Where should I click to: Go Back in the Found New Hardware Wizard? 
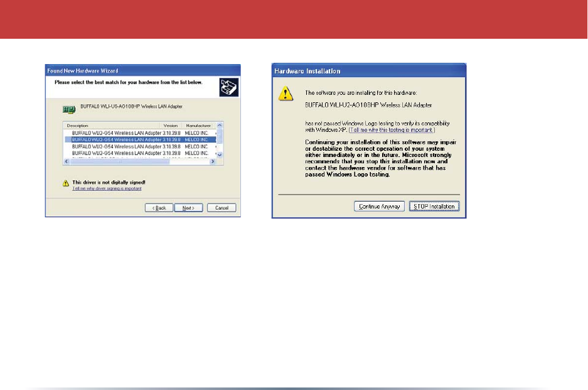pyautogui.click(x=159, y=208)
